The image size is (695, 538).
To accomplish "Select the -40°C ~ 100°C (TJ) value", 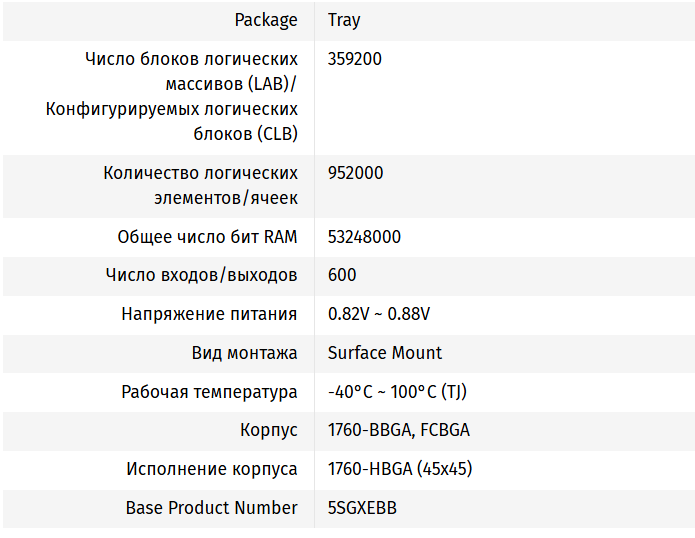I will (397, 392).
